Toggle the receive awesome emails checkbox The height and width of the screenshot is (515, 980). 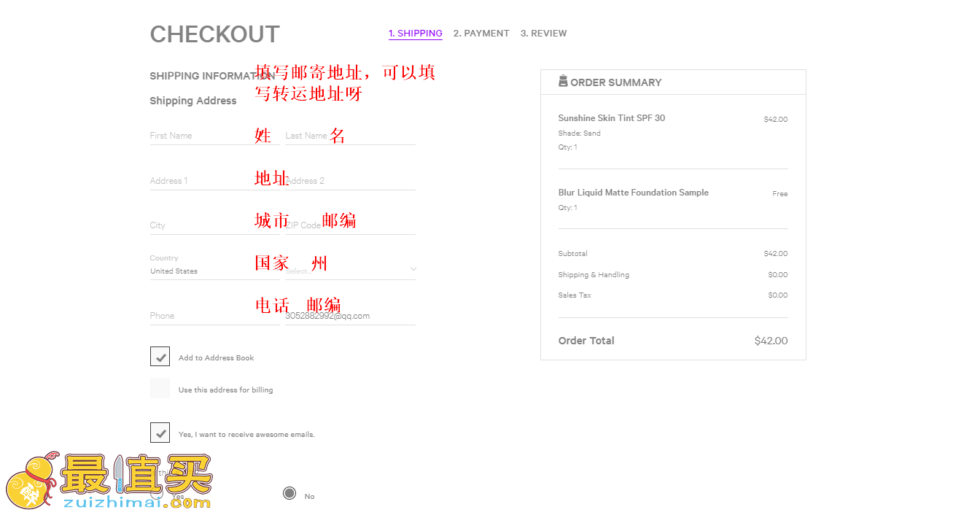tap(160, 433)
